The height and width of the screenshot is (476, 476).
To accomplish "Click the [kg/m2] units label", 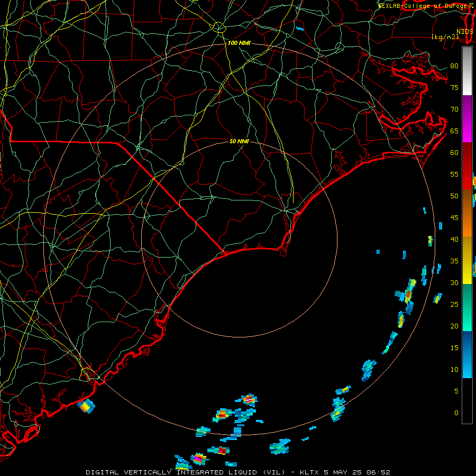I will point(445,37).
